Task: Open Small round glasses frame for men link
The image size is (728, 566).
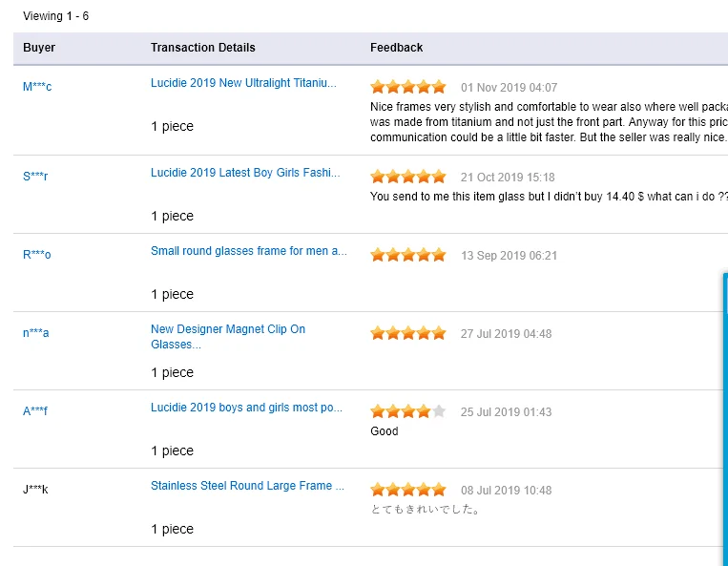Action: coord(249,251)
